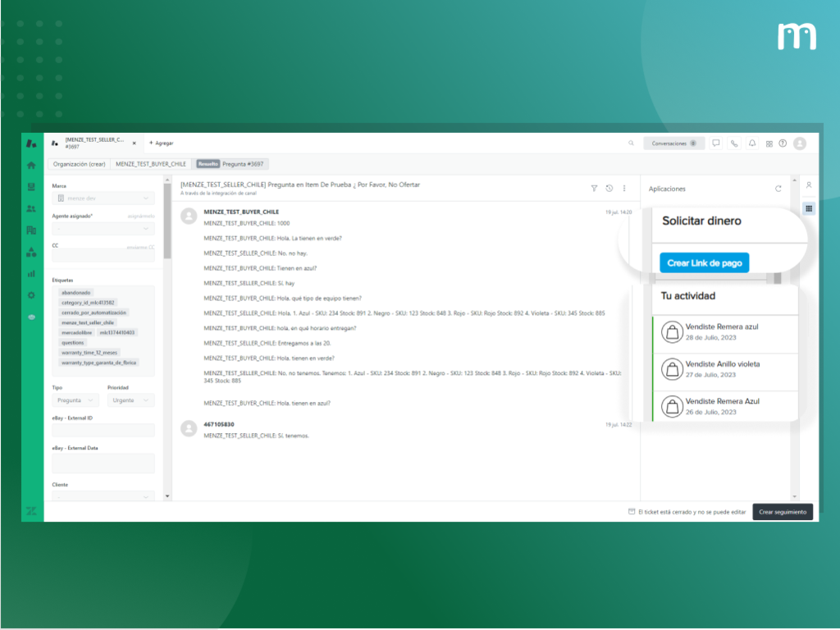The width and height of the screenshot is (840, 630).
Task: Refresh the Aplicaciones panel
Action: coord(778,189)
